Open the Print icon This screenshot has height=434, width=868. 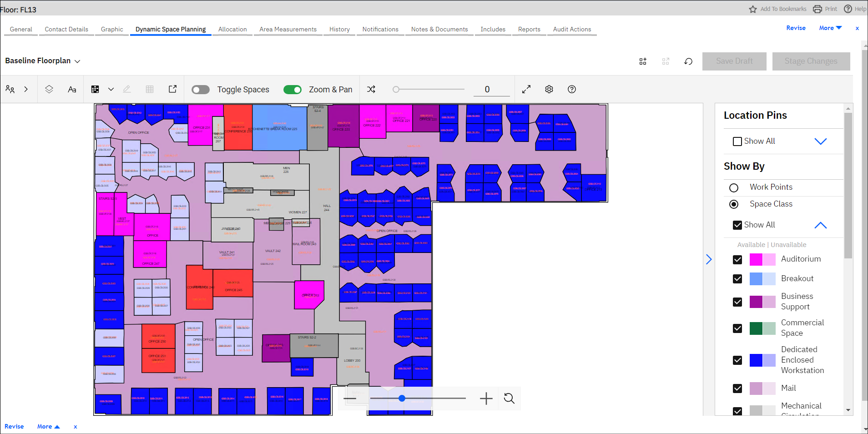tap(817, 9)
